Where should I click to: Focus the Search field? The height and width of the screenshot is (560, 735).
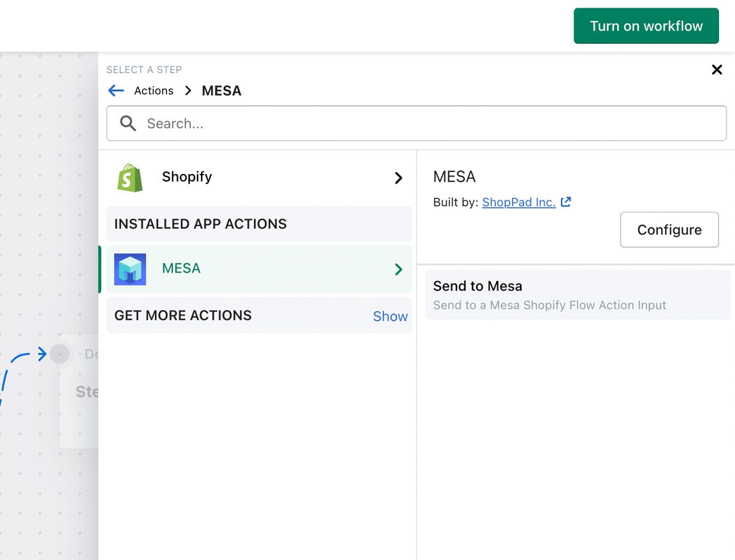click(416, 123)
